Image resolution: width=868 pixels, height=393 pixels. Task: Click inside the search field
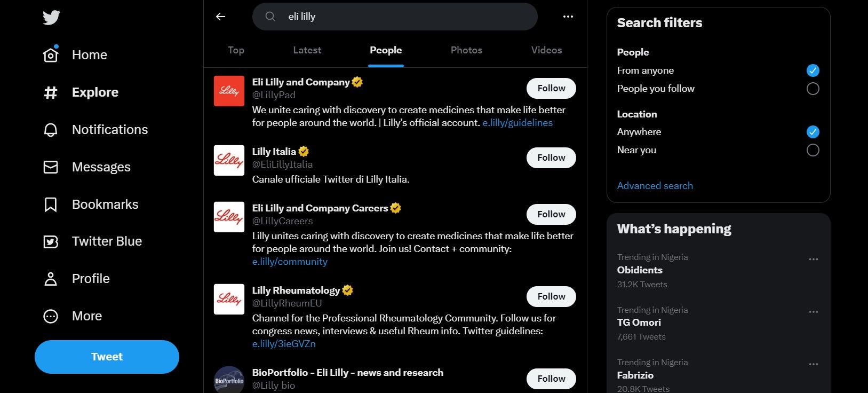395,17
